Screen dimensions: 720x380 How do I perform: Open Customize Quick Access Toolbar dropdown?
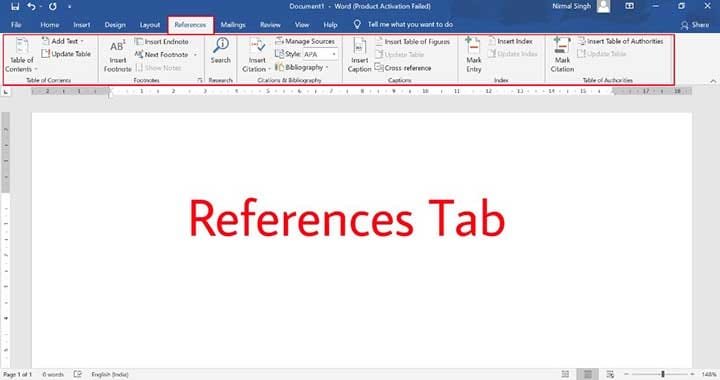pos(69,7)
